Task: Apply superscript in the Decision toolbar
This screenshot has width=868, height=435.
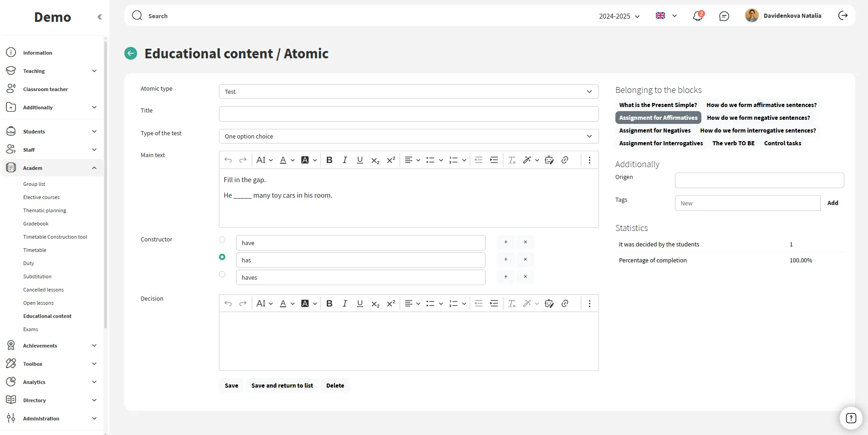Action: [x=391, y=303]
